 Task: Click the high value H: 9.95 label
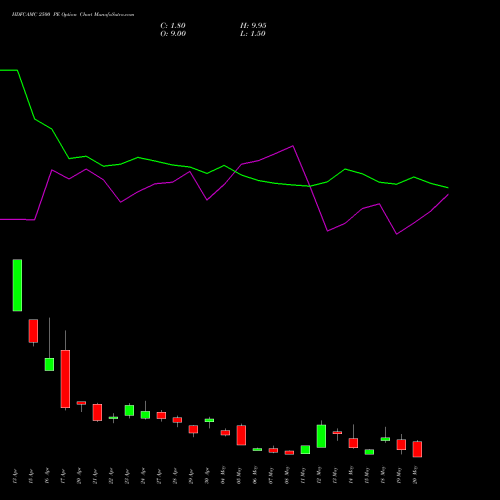[x=253, y=26]
